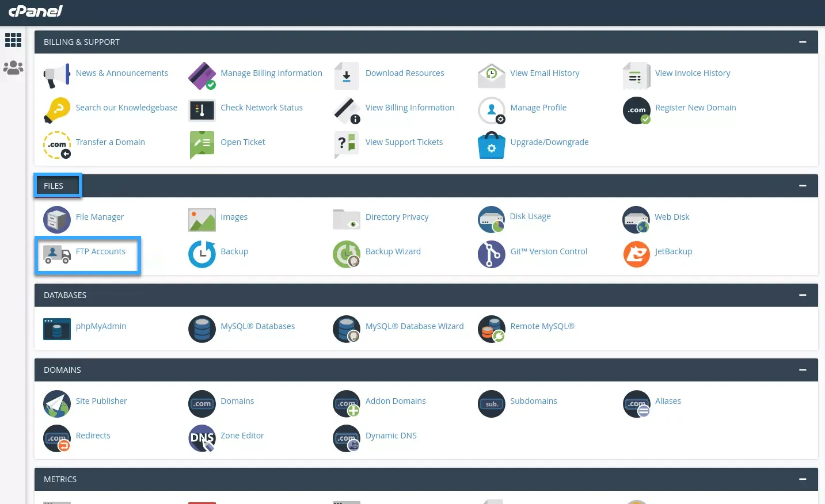Click the Check Network Status icon
The width and height of the screenshot is (825, 504).
pyautogui.click(x=202, y=110)
